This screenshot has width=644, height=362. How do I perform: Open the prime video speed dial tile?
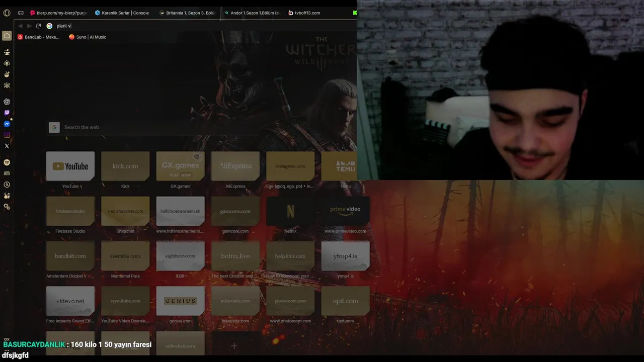point(345,211)
